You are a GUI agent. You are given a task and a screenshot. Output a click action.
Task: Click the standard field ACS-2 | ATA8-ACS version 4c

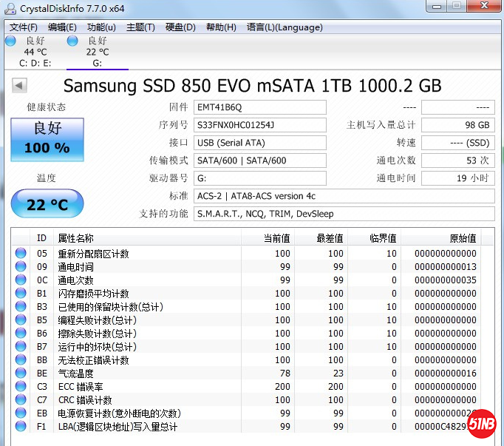344,196
